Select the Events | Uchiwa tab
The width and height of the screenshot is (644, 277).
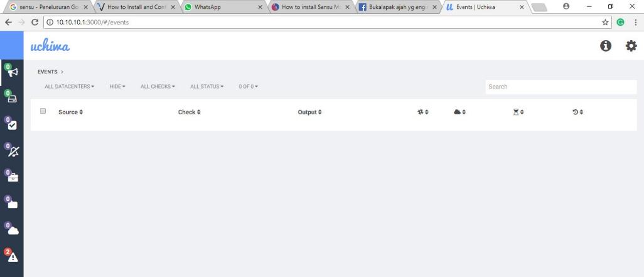(485, 7)
